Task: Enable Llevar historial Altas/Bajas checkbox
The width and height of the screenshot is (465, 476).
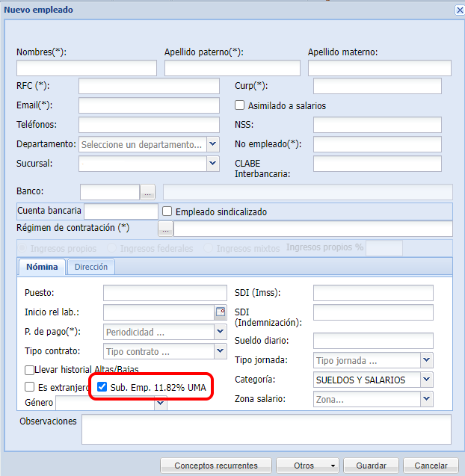Action: 30,370
